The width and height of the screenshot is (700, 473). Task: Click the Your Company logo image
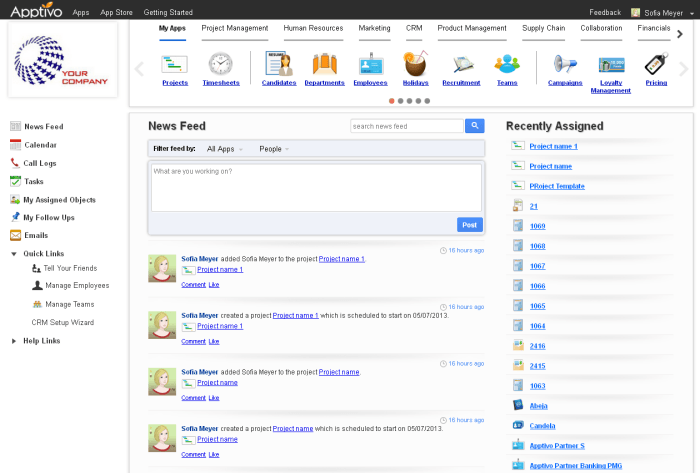click(x=62, y=59)
